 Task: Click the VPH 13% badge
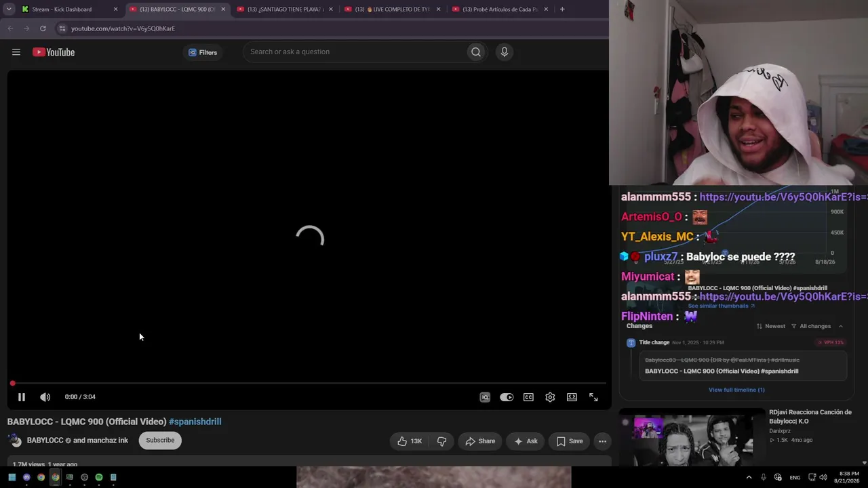click(831, 343)
